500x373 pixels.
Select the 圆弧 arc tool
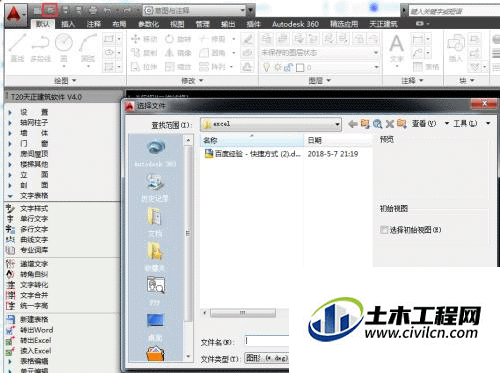(88, 48)
